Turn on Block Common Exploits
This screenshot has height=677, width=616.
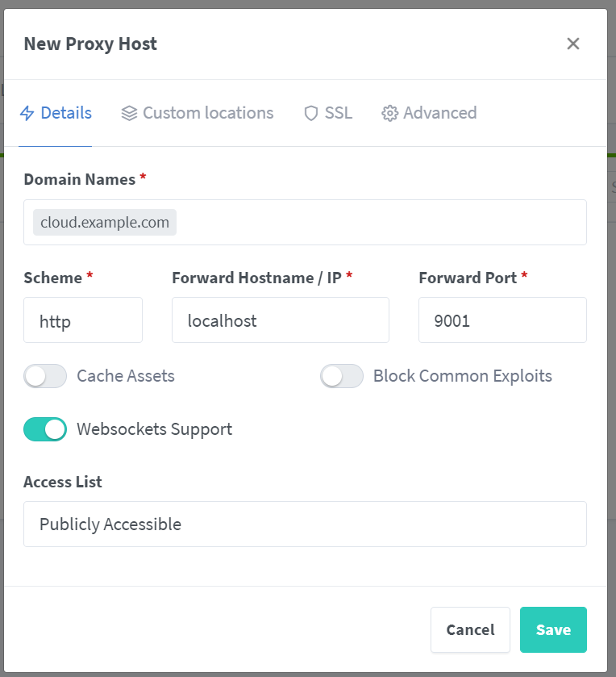(x=342, y=376)
